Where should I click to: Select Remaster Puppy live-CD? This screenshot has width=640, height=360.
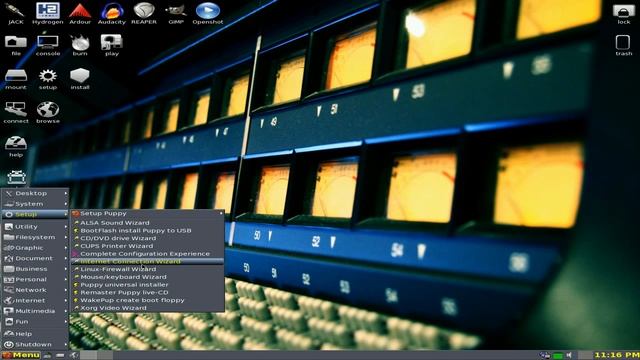[x=147, y=293]
